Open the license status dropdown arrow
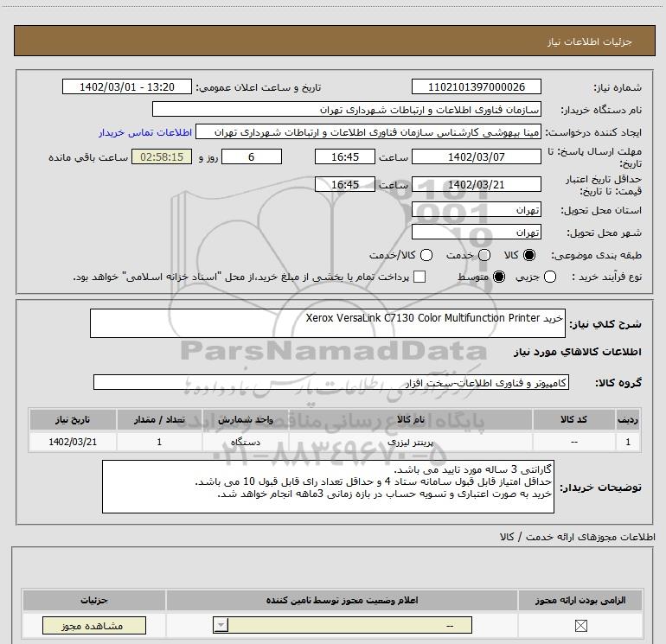This screenshot has width=666, height=644. 221,625
